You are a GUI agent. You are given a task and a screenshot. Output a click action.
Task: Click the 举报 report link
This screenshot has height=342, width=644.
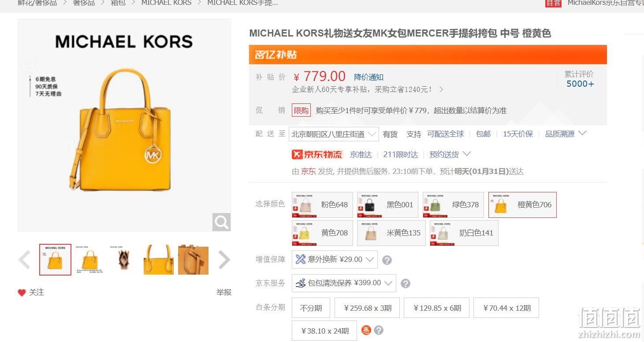(x=223, y=292)
